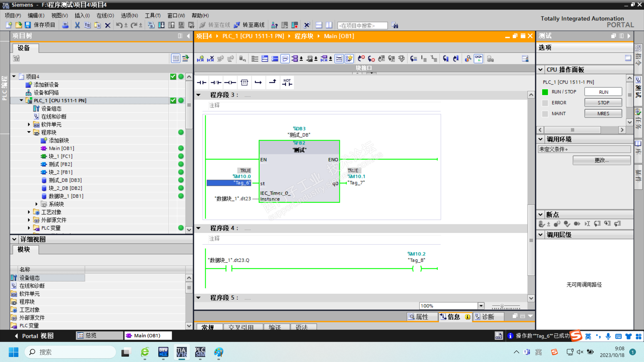Insert a normally closed contact instruction
Screen dimensions: 644x362
(216, 82)
